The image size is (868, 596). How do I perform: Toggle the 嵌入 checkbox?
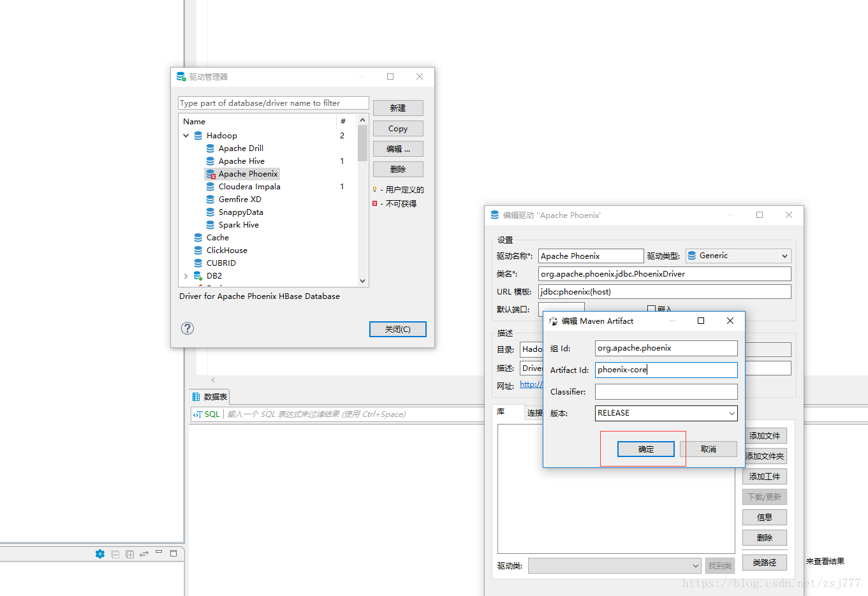[x=651, y=309]
